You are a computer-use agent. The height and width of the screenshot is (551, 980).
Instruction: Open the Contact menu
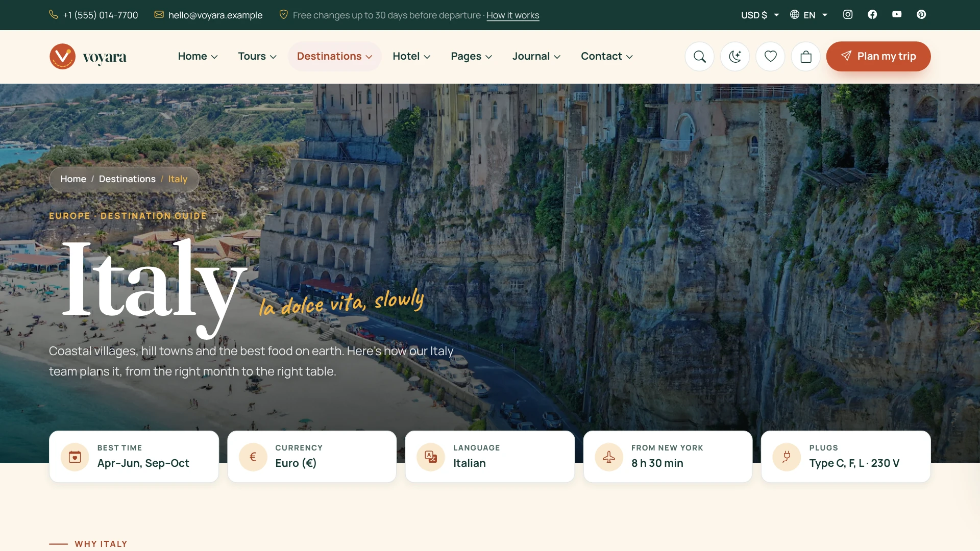point(607,56)
